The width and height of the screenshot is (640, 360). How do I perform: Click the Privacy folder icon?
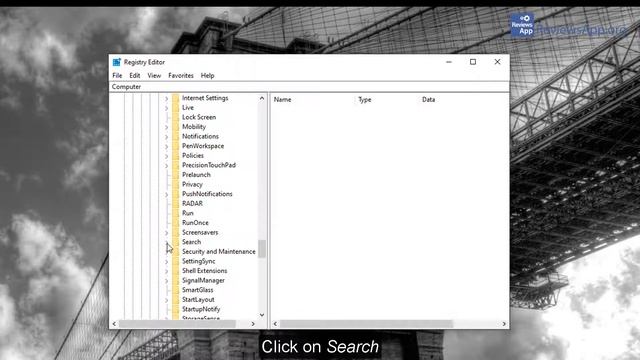tap(176, 184)
